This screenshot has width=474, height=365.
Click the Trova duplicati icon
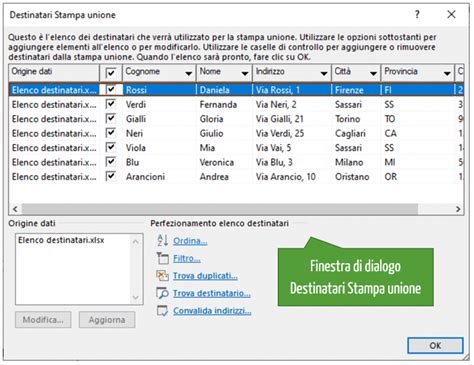[162, 276]
